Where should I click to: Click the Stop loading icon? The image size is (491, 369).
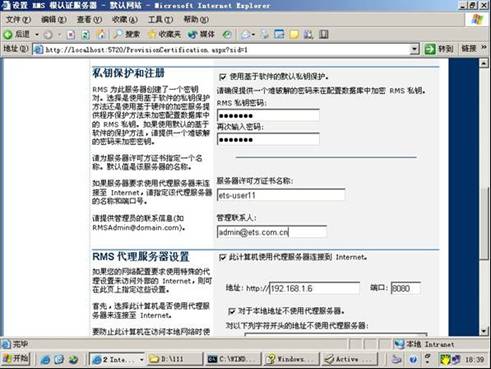(71, 34)
